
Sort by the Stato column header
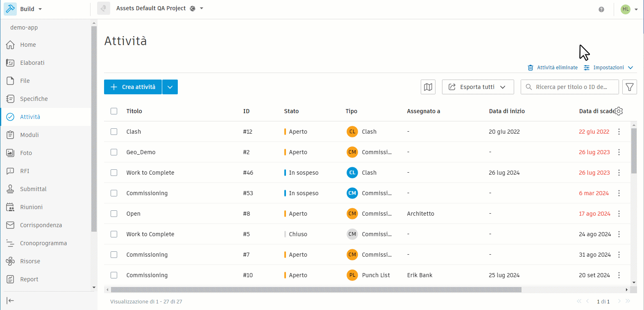[x=291, y=111]
